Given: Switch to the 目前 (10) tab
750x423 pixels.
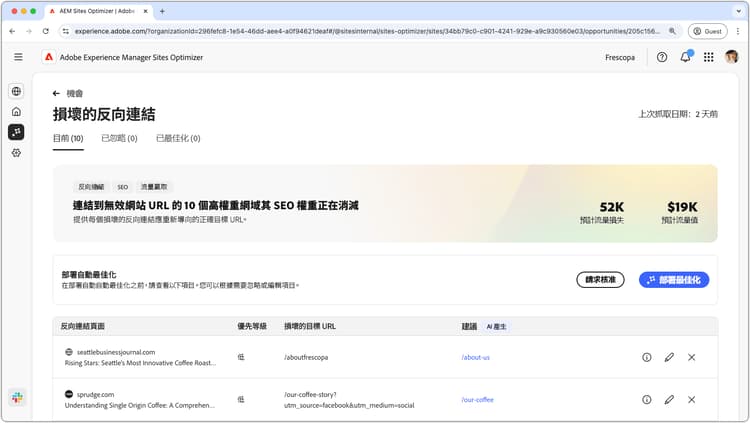Looking at the screenshot, I should 68,138.
